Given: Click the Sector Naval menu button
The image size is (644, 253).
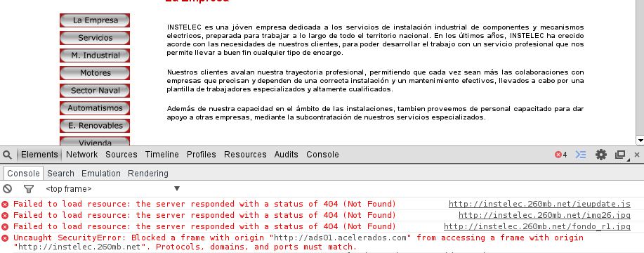Looking at the screenshot, I should (x=95, y=91).
